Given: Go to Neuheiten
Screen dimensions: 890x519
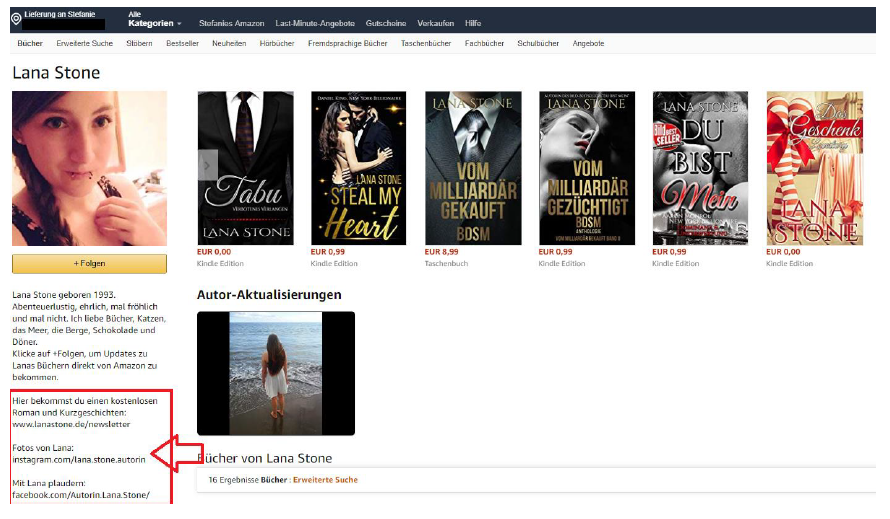Looking at the screenshot, I should (229, 43).
